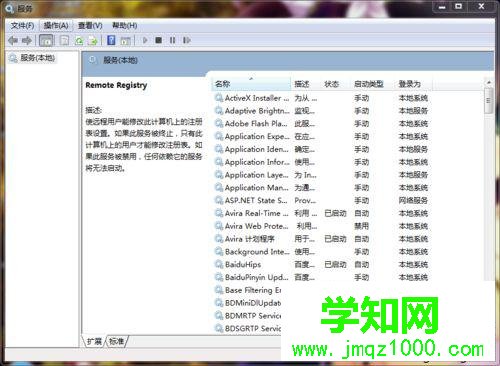Click the scroll-up arrow of services list
Viewport: 500px width, 366px height.
coord(489,82)
